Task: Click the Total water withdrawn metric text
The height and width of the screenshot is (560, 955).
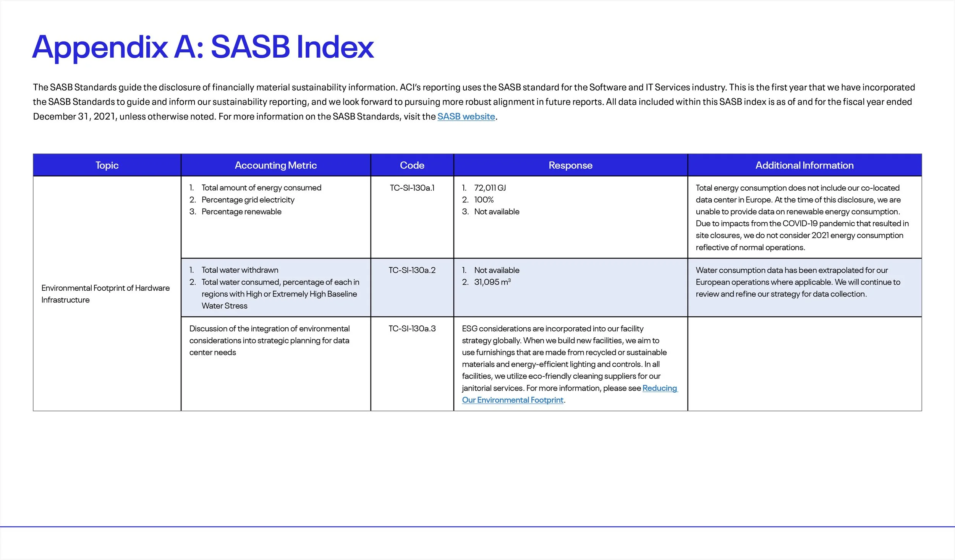Action: [x=240, y=270]
